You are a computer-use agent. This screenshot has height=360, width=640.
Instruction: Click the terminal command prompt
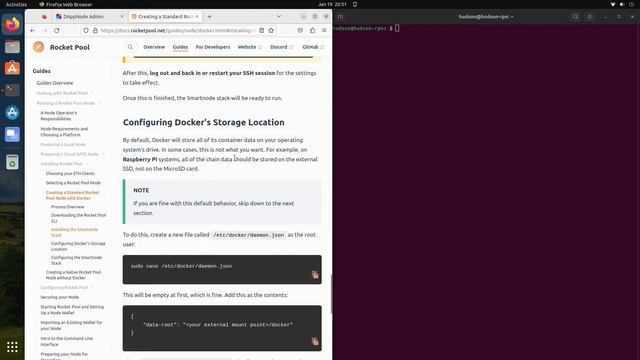click(366, 29)
